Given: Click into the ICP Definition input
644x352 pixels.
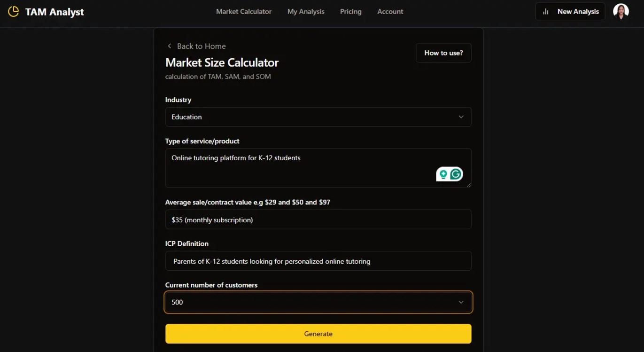Looking at the screenshot, I should pos(318,261).
